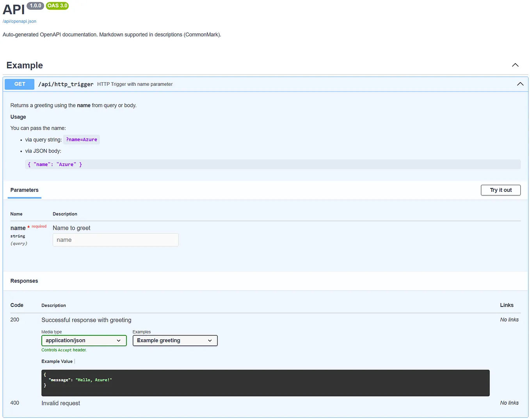Click inside the name parameter input field

click(115, 240)
